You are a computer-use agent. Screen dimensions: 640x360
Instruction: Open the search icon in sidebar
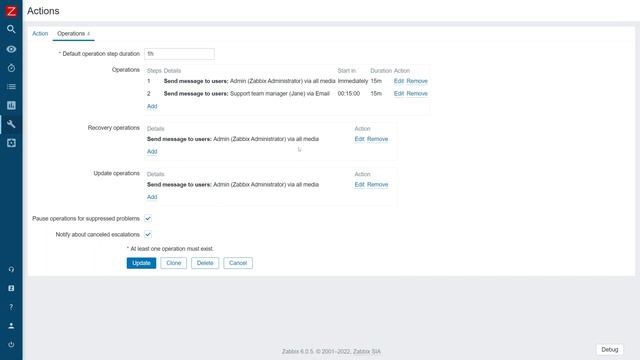pos(11,29)
